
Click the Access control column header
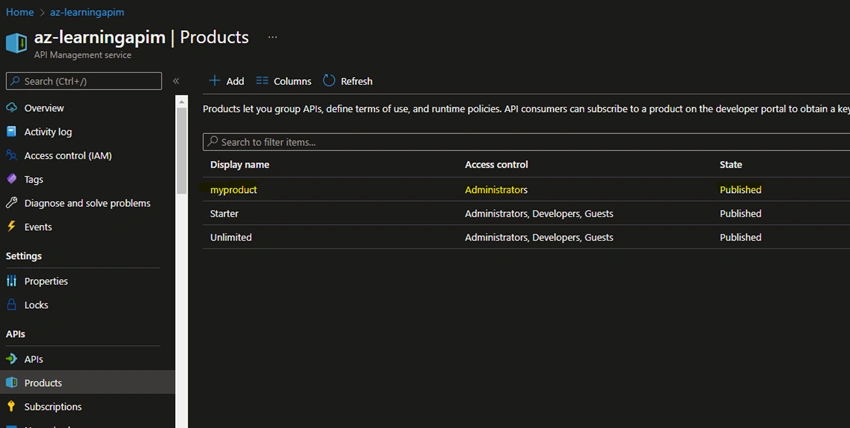coord(496,165)
